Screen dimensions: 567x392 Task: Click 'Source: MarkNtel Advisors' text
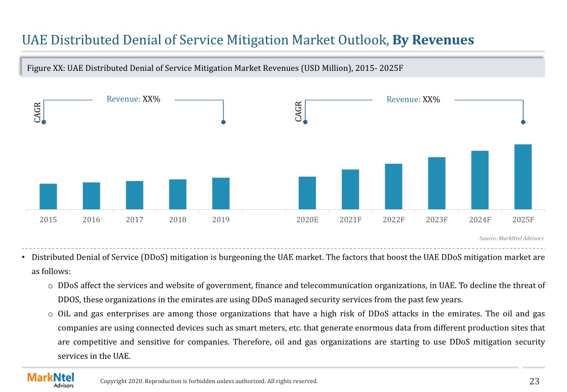click(x=512, y=239)
